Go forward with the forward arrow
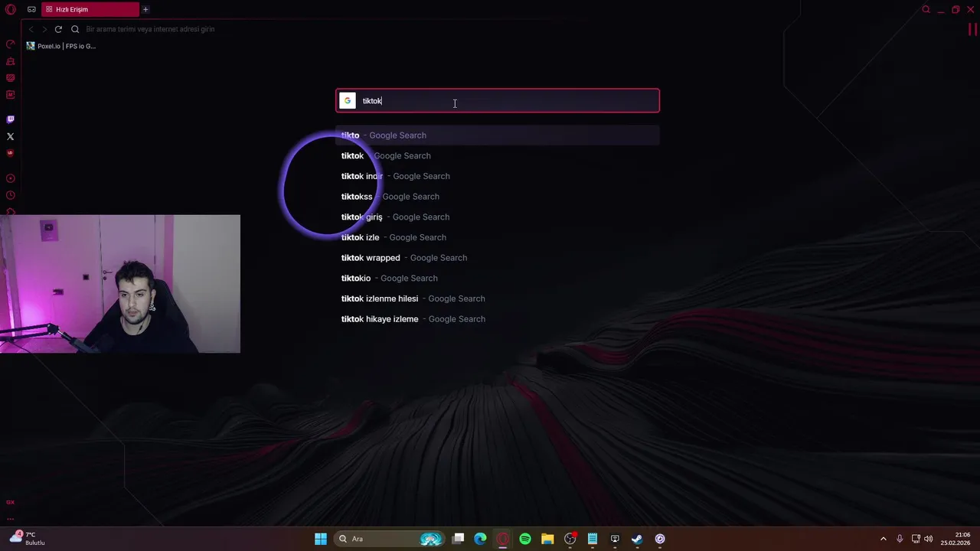Viewport: 980px width, 551px height. point(44,29)
